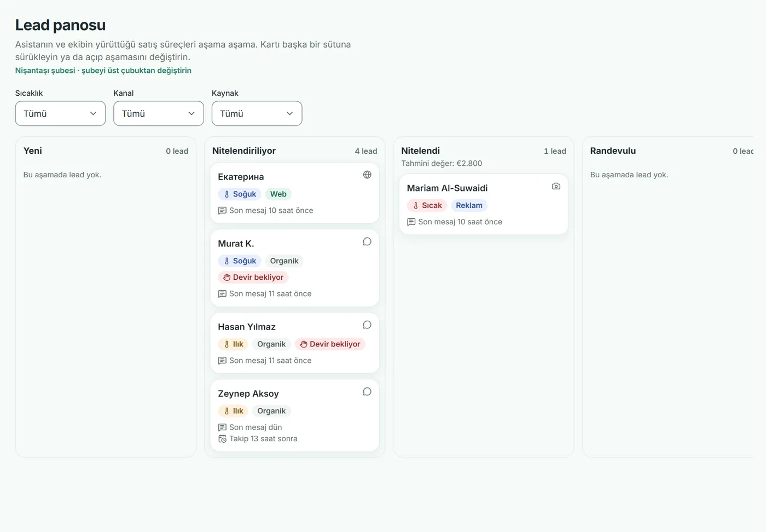Click the Organik tag on Zeynep Aksoy card

[x=271, y=411]
